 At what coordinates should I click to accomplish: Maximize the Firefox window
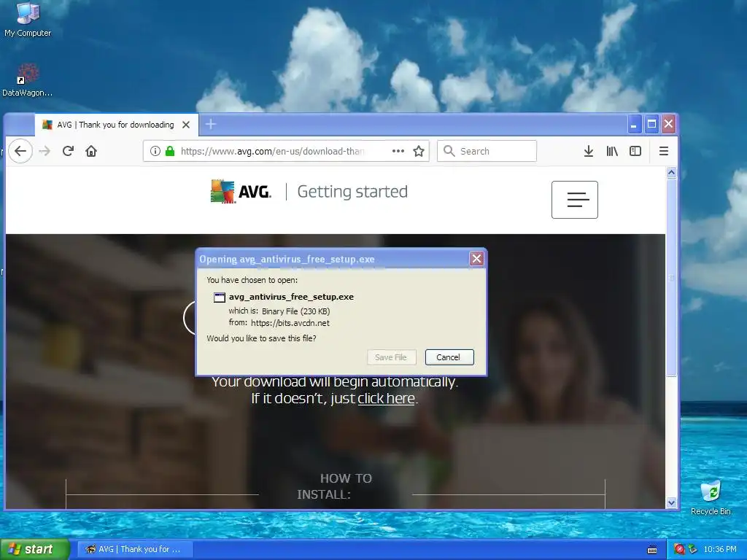[x=651, y=124]
